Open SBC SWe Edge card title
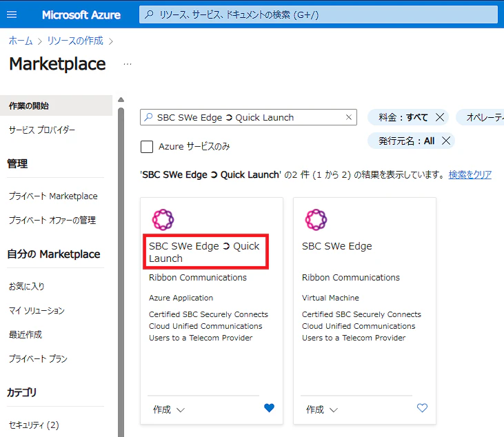The height and width of the screenshot is (437, 504). click(337, 246)
